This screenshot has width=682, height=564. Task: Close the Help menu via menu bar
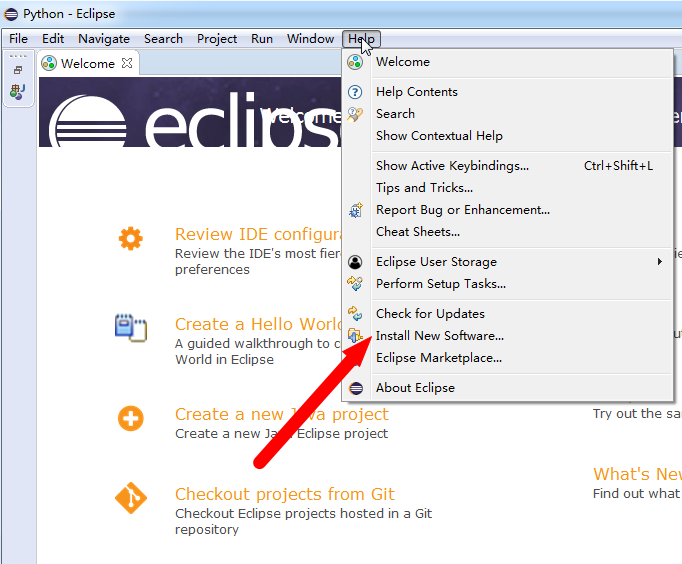[x=361, y=39]
